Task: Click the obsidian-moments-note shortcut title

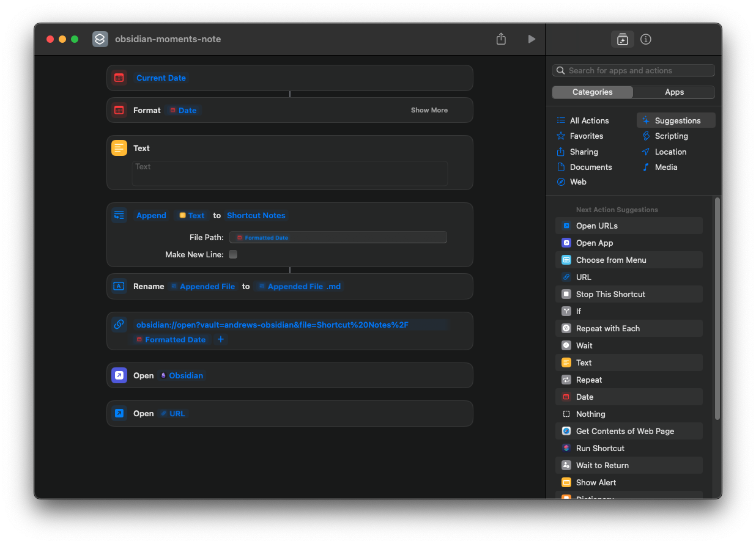Action: (x=168, y=39)
